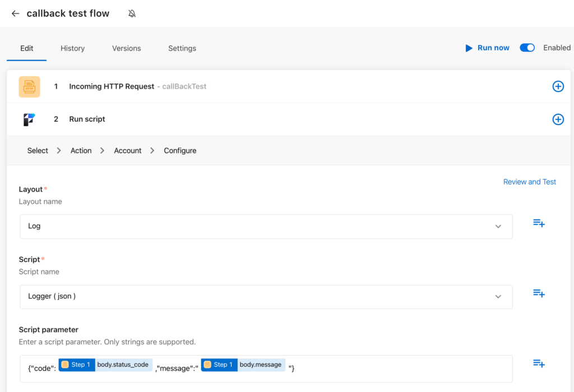574x392 pixels.
Task: Click the body.status_code token in Script parameter
Action: [x=123, y=365]
